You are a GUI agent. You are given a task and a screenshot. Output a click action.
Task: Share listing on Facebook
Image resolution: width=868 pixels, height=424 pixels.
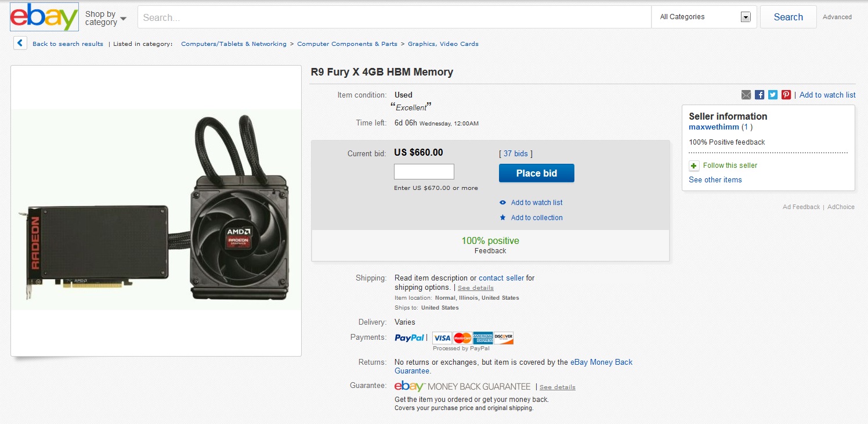(759, 95)
